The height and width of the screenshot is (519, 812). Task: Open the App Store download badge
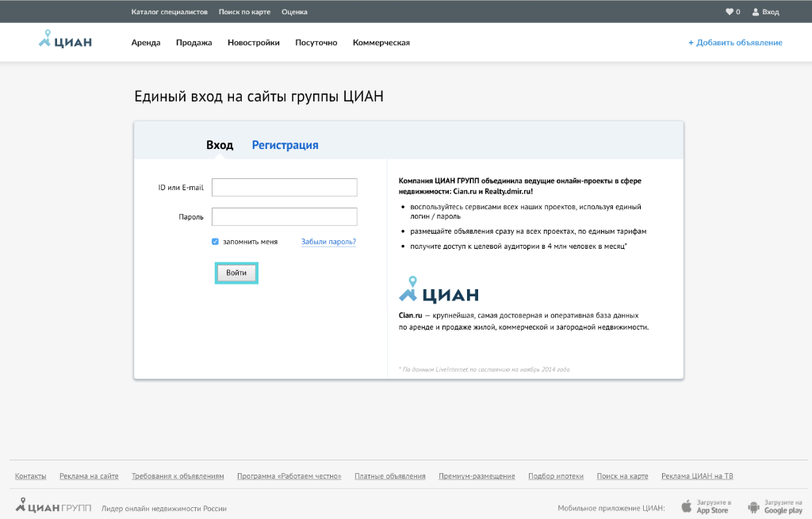[x=704, y=506]
